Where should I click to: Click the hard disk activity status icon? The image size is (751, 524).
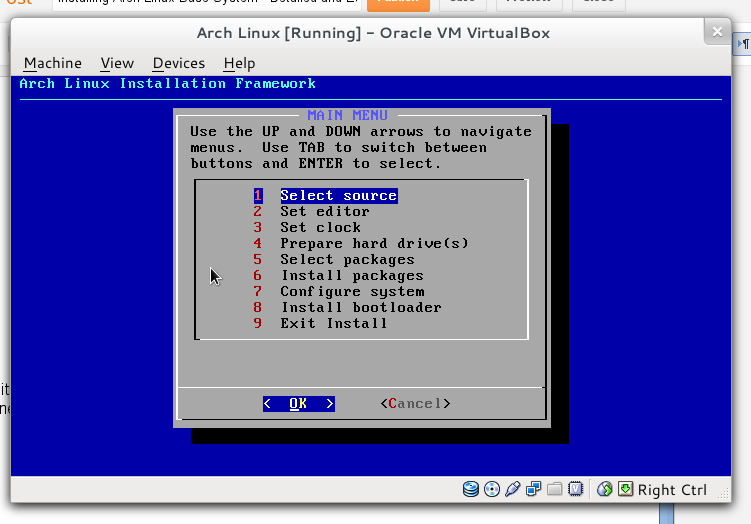coord(471,489)
